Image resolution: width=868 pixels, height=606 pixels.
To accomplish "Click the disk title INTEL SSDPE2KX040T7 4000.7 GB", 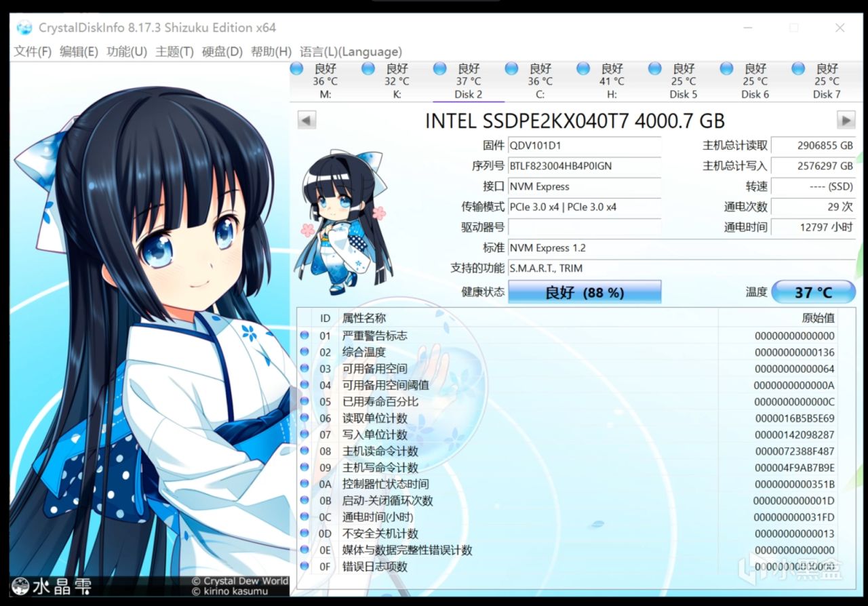I will pos(575,121).
